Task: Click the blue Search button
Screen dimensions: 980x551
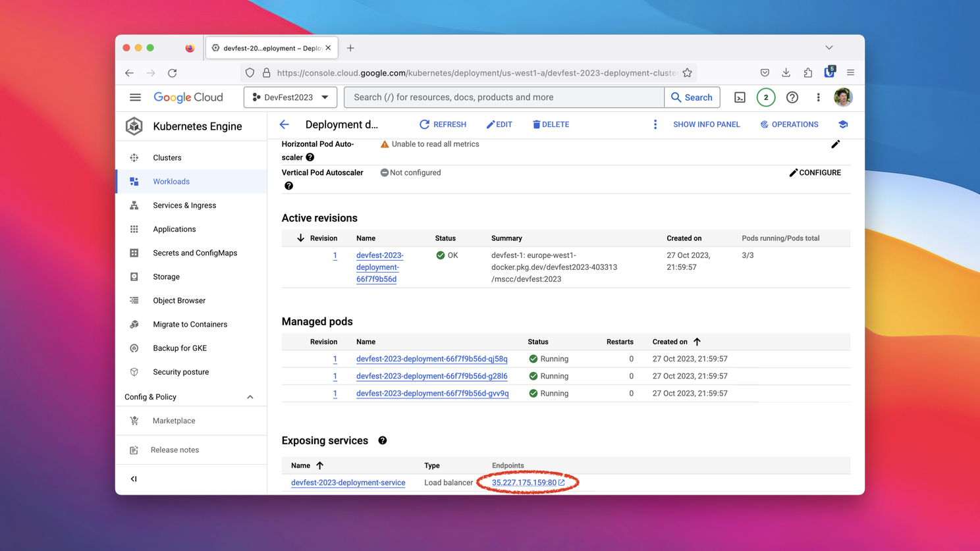Action: tap(692, 97)
